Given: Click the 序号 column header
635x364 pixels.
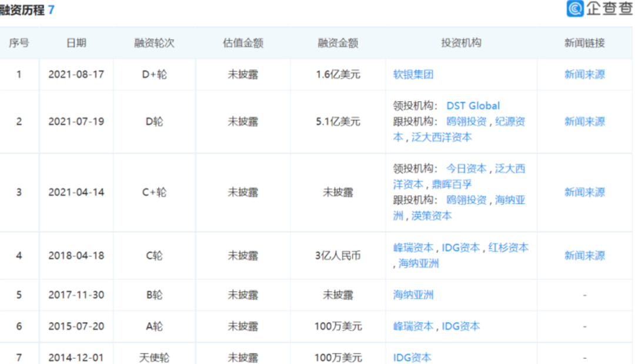Looking at the screenshot, I should (19, 43).
